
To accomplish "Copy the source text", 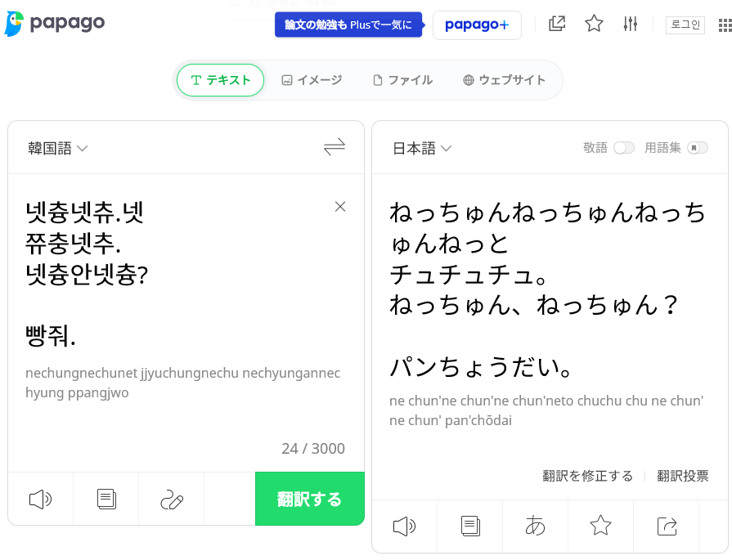I will [x=106, y=500].
